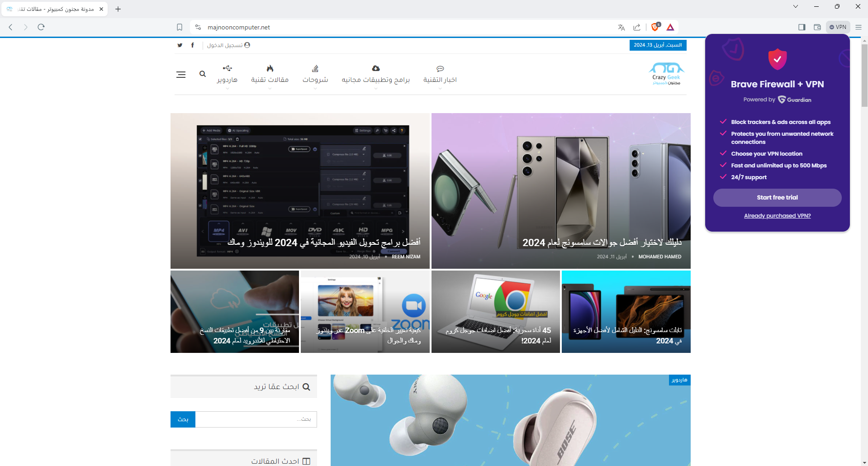Open Brave Rewards triangle icon
Viewport: 868px width, 466px height.
tap(670, 27)
